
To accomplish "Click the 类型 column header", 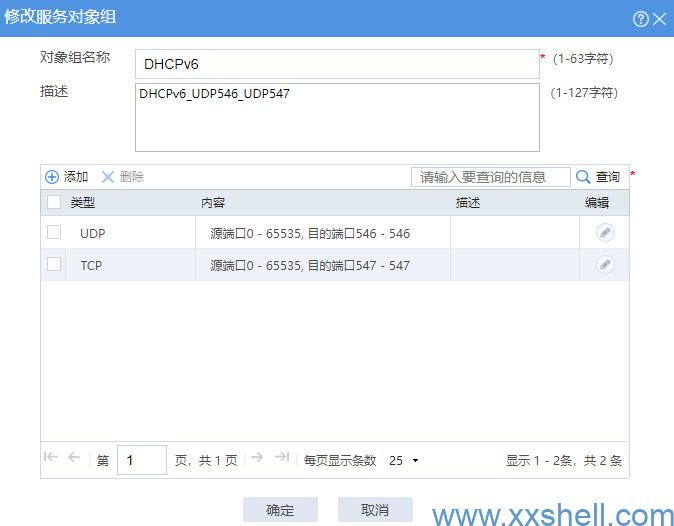I will (82, 203).
